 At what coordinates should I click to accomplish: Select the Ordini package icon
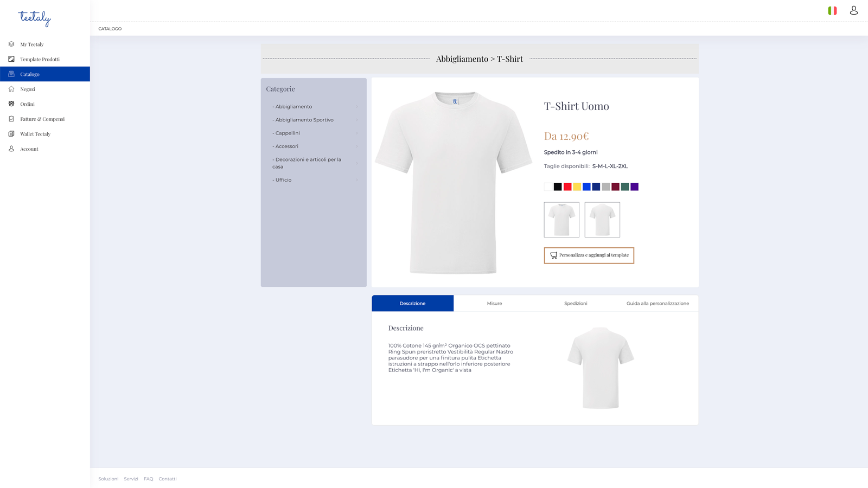[11, 104]
